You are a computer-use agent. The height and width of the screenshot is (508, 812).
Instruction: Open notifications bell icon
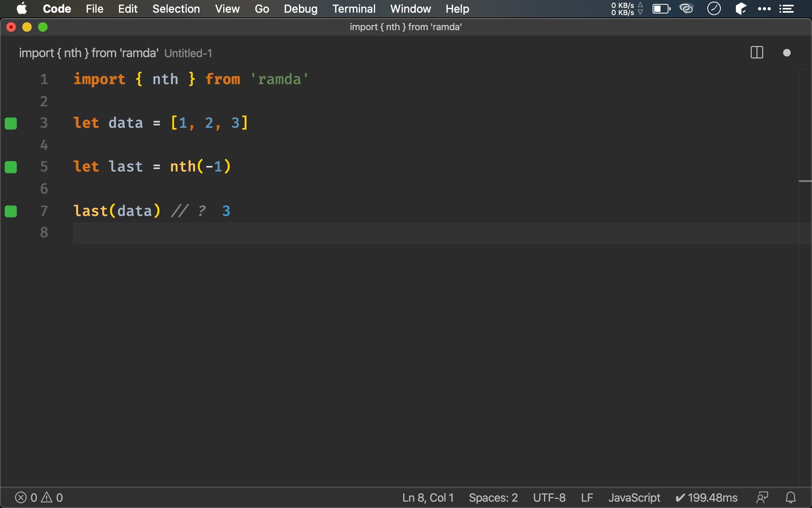(791, 497)
